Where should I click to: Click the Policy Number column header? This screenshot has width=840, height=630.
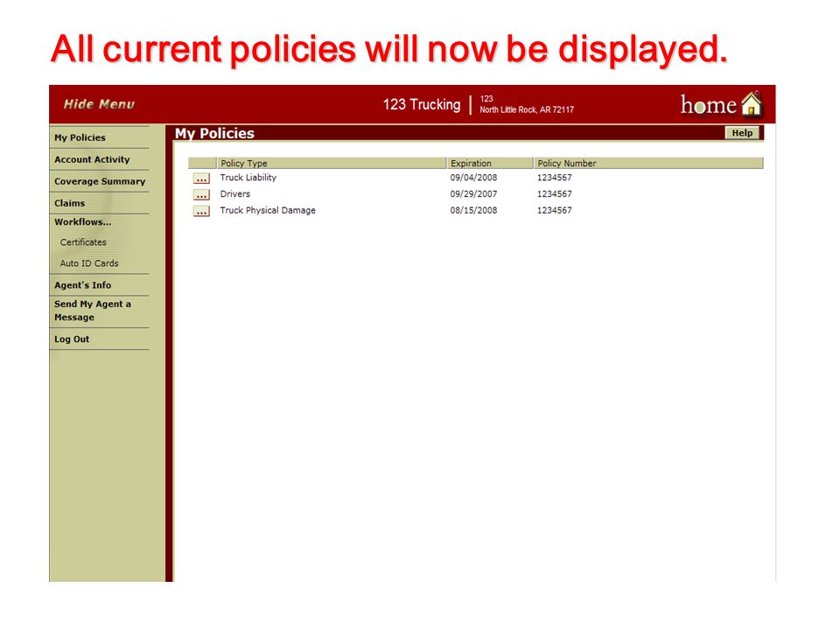648,164
